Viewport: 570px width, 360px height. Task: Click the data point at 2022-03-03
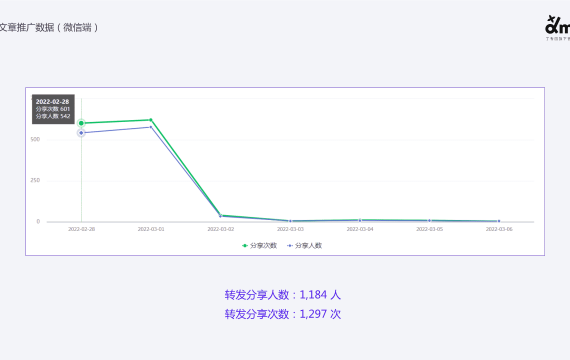click(x=290, y=221)
